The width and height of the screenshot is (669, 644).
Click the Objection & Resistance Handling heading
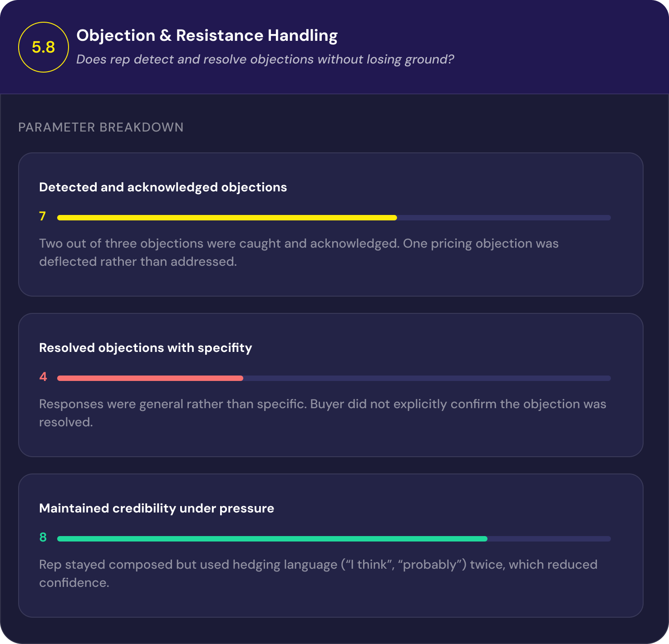[207, 35]
